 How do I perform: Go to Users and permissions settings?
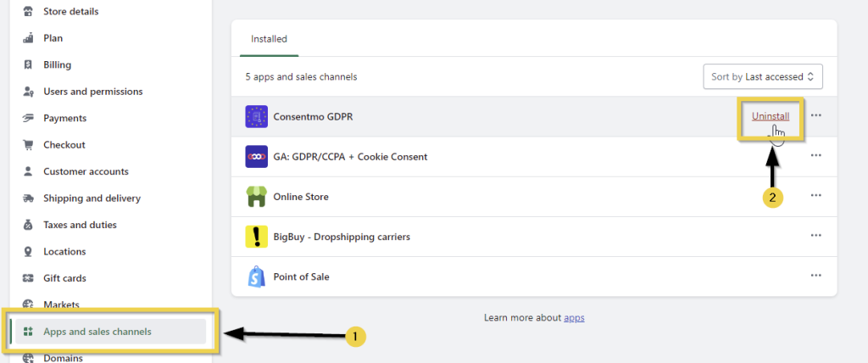(92, 92)
